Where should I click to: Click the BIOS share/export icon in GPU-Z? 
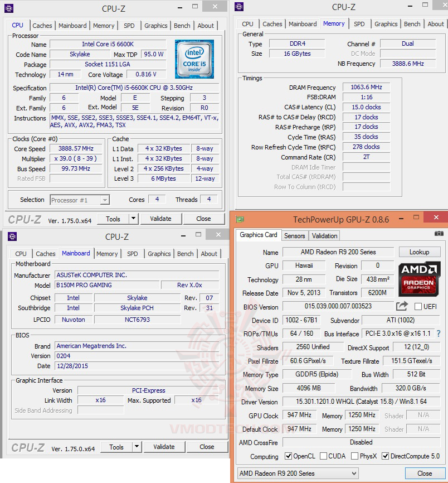click(402, 306)
